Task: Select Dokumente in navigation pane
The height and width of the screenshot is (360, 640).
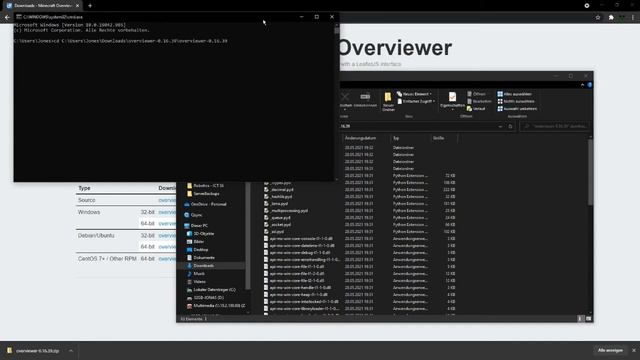Action: [x=200, y=258]
